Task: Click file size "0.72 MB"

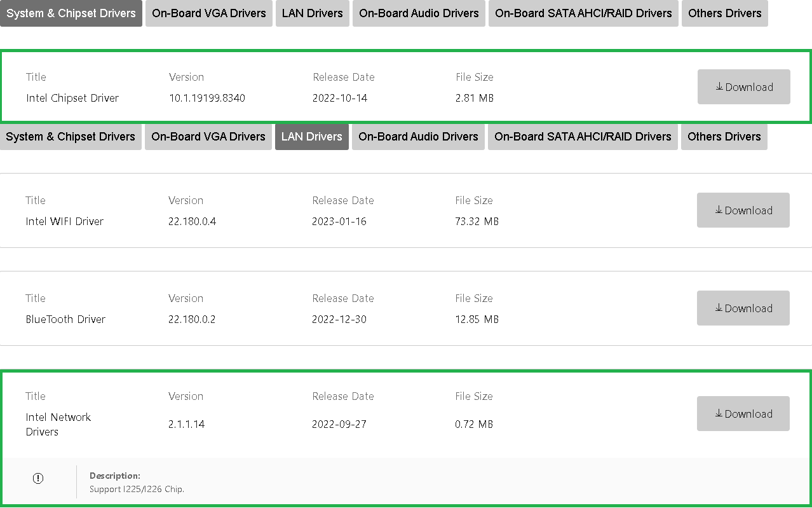Action: tap(474, 424)
